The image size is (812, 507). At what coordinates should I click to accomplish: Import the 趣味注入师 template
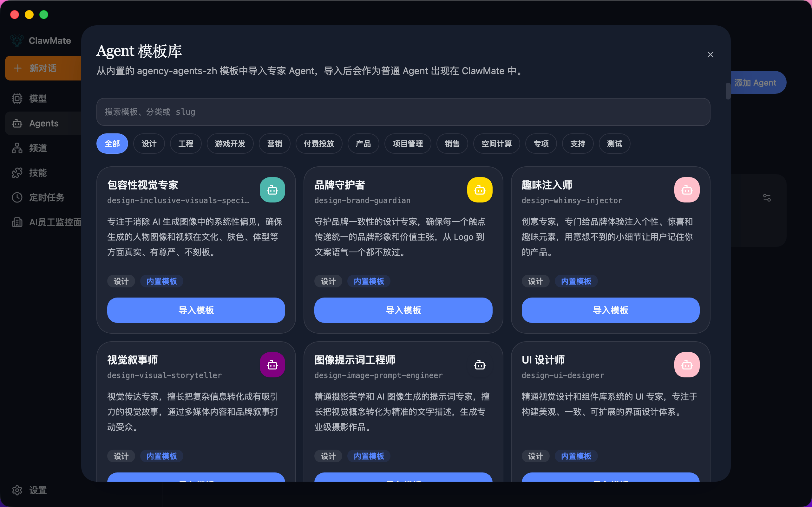tap(610, 310)
